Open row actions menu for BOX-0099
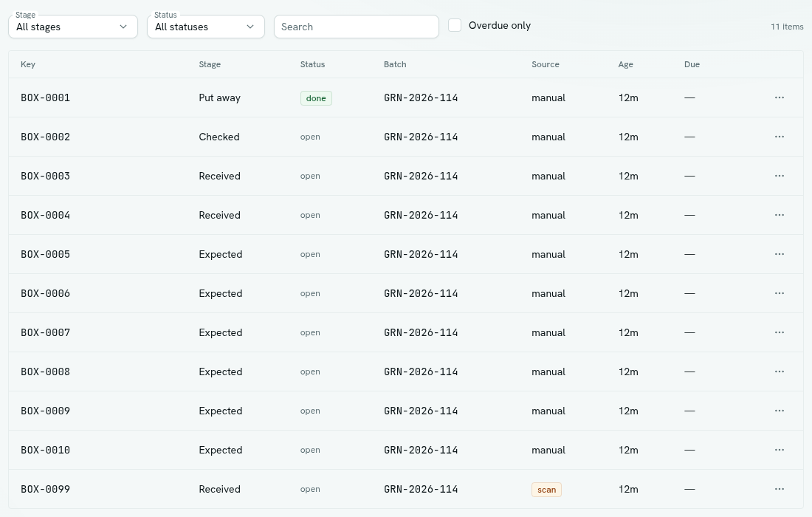The height and width of the screenshot is (517, 812). click(x=779, y=489)
